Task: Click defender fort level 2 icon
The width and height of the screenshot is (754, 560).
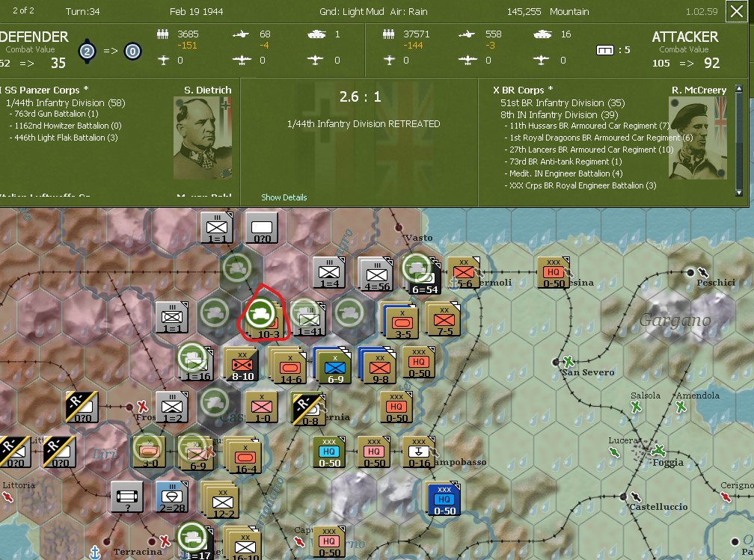Action: [87, 51]
